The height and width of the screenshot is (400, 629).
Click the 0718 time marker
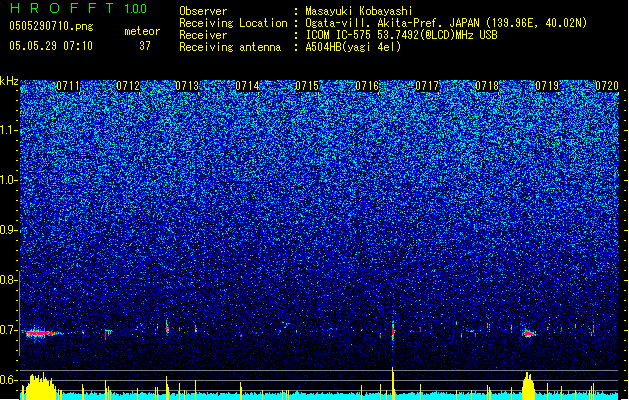[487, 86]
